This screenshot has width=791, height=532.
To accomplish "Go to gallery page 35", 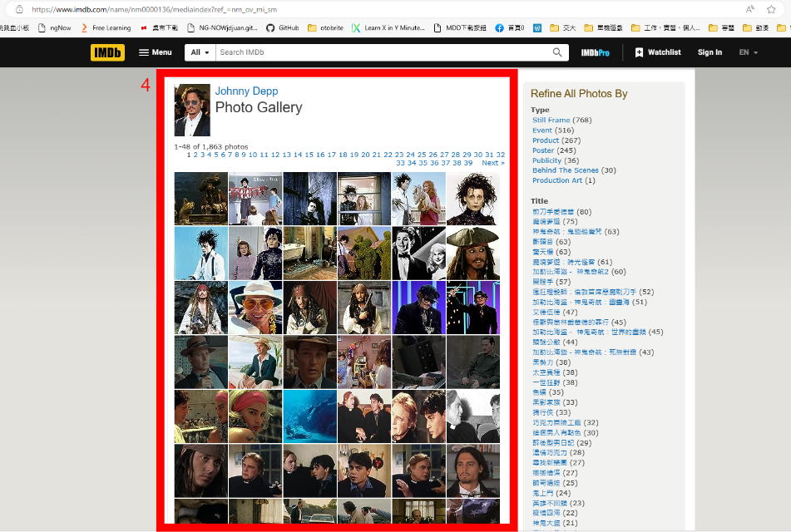I will 423,163.
